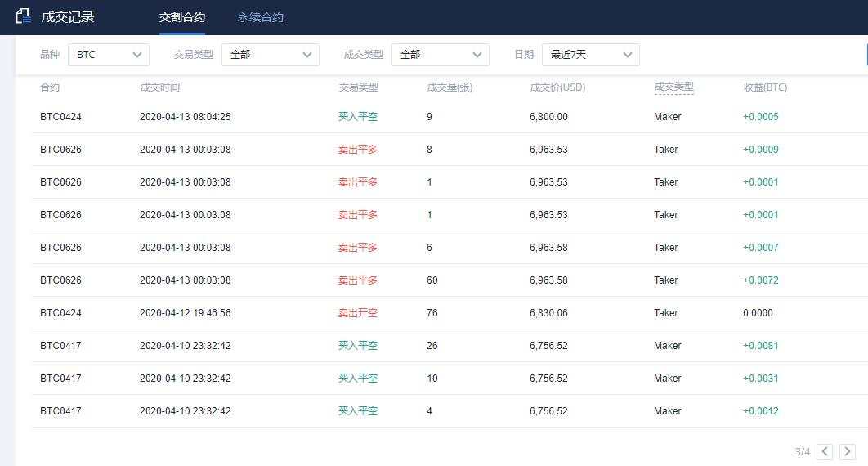
Task: Select the BTC0424 08:04:25 trade row
Action: click(x=450, y=117)
